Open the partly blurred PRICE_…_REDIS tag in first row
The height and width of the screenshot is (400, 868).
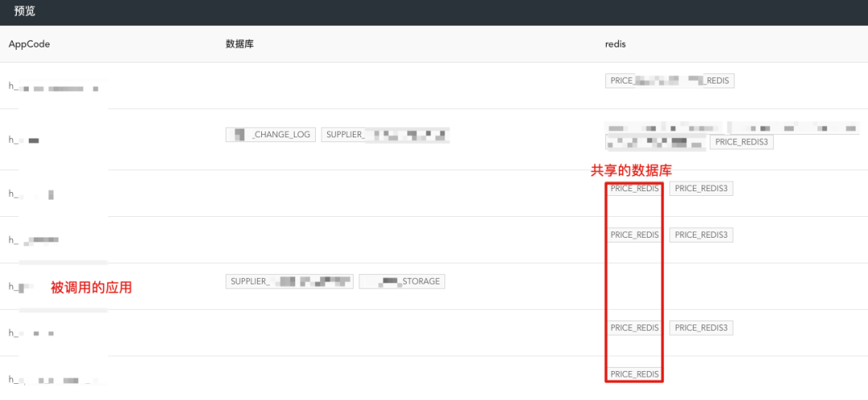[669, 81]
